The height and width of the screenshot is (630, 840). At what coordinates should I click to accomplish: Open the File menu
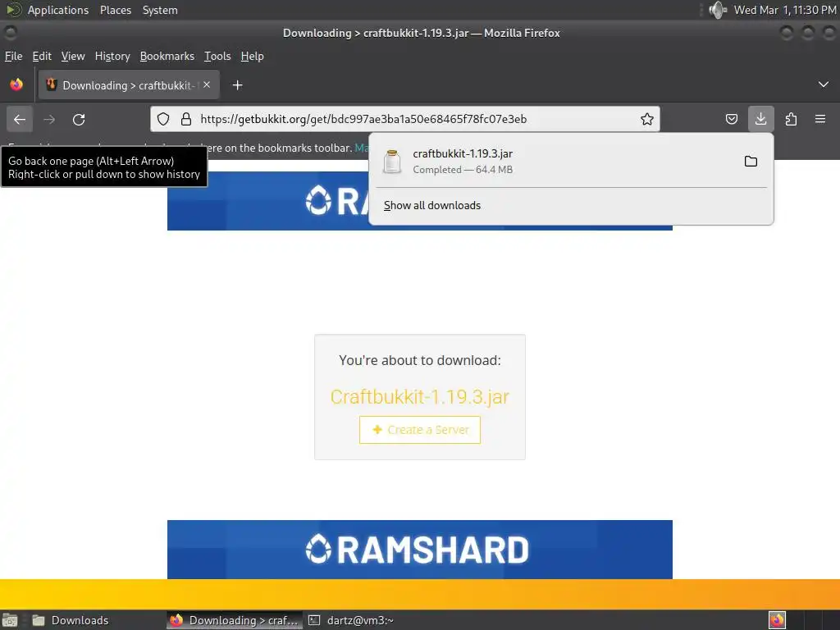coord(13,57)
